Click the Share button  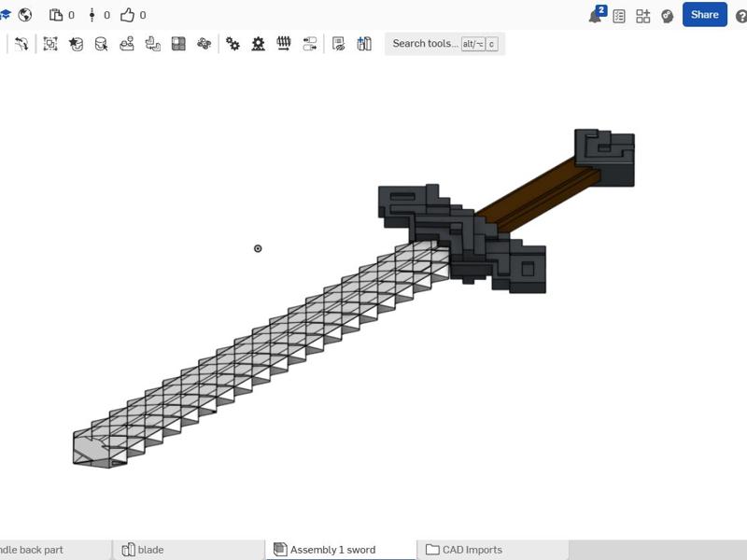[x=705, y=14]
